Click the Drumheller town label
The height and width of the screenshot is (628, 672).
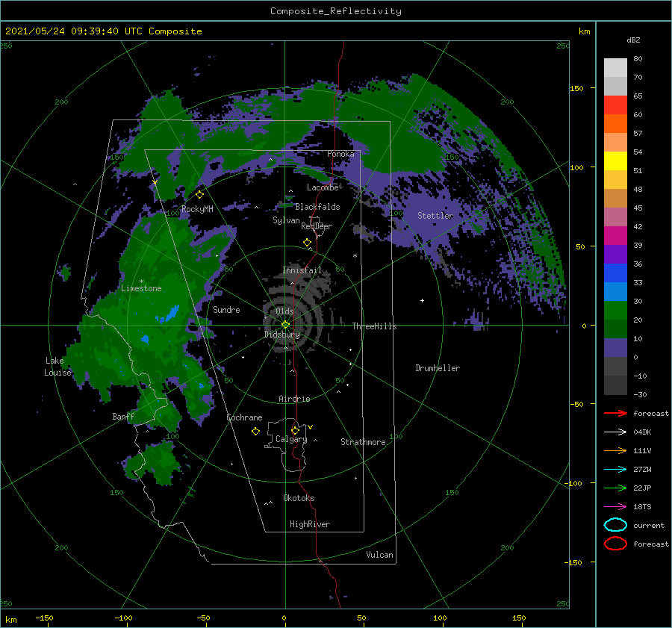(x=438, y=368)
